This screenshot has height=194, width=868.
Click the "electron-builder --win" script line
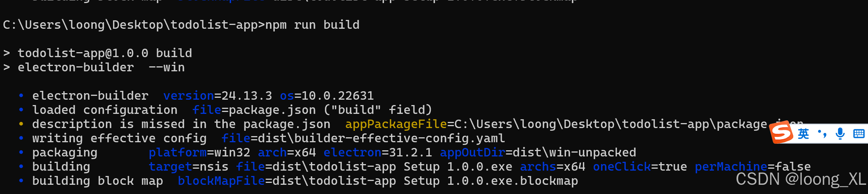coord(101,67)
